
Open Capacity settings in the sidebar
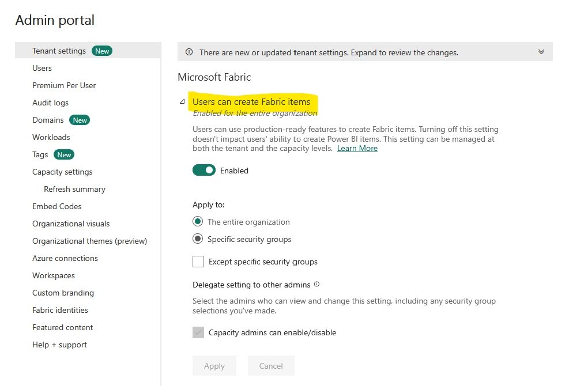62,172
